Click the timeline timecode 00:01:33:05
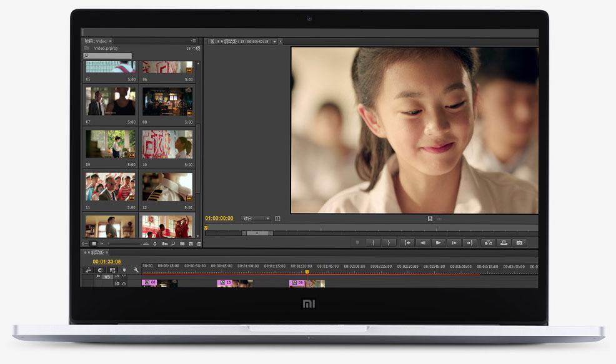Screen dimensions: 616x364 click(107, 262)
